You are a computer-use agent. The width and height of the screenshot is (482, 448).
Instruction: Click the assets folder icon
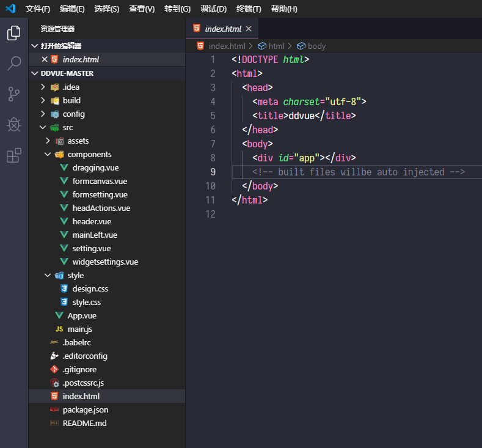(60, 141)
